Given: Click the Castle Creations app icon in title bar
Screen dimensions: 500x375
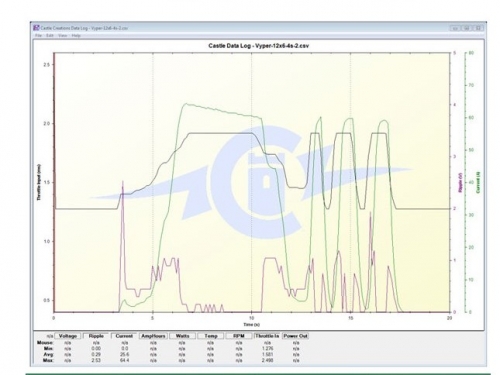Looking at the screenshot, I should 36,28.
